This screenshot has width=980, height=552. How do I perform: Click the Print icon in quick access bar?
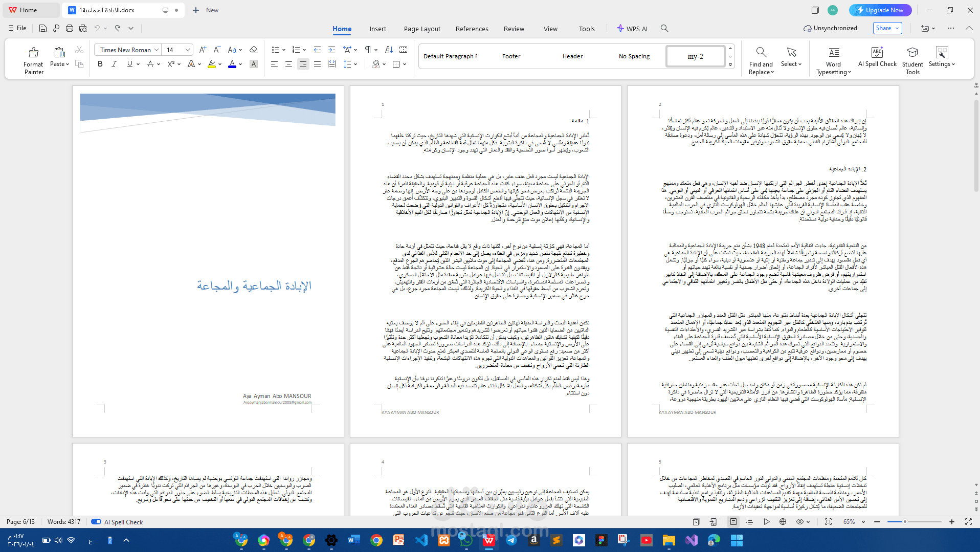pyautogui.click(x=70, y=28)
